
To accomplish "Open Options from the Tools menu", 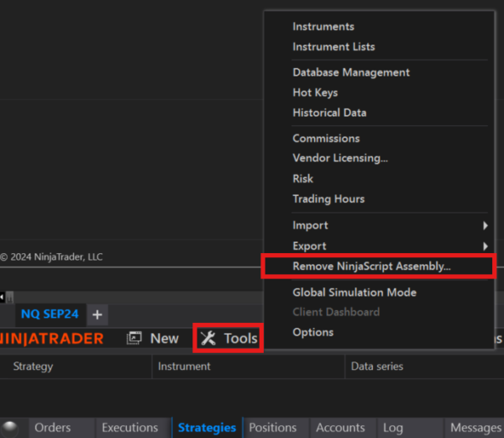I will point(312,332).
